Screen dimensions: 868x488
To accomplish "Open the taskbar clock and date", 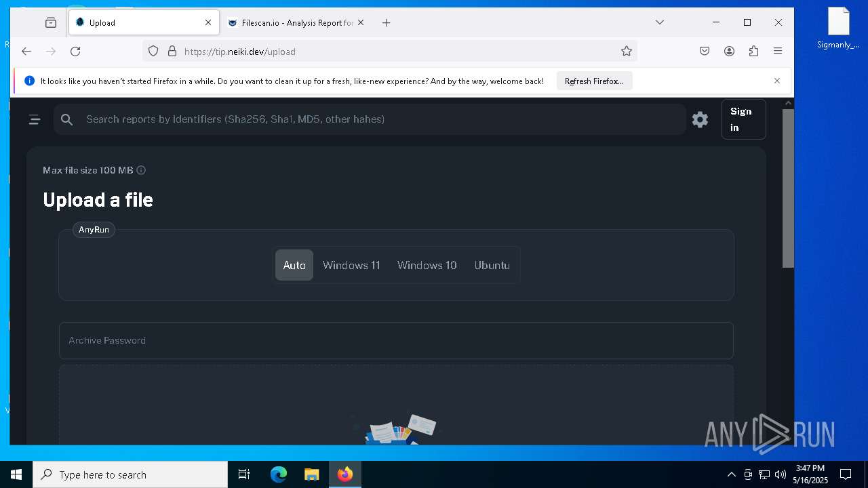I will (810, 474).
